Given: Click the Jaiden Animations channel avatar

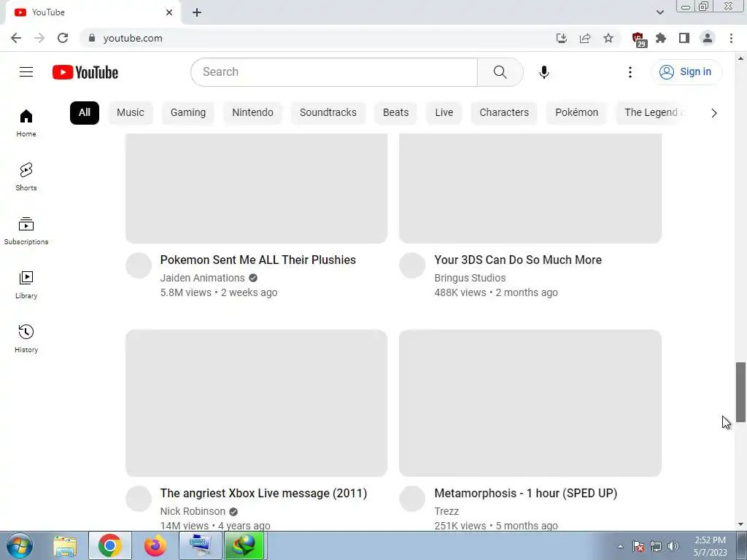Looking at the screenshot, I should [139, 265].
